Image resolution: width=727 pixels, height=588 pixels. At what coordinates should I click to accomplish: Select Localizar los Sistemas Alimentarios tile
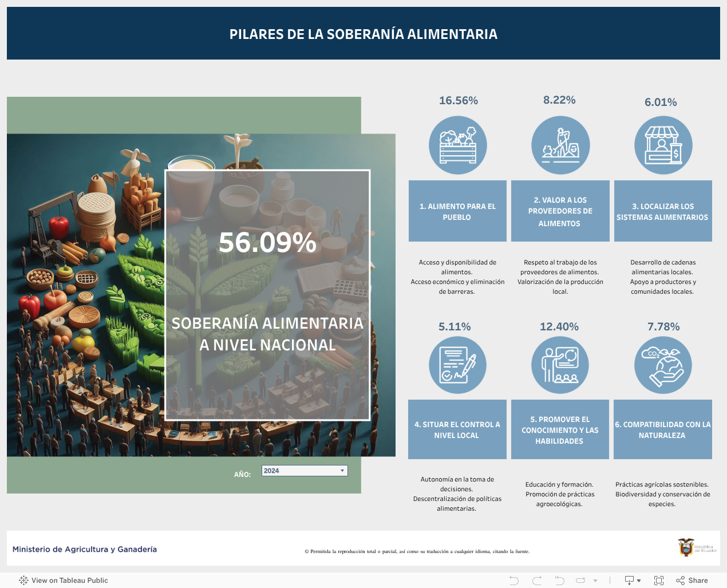point(663,211)
